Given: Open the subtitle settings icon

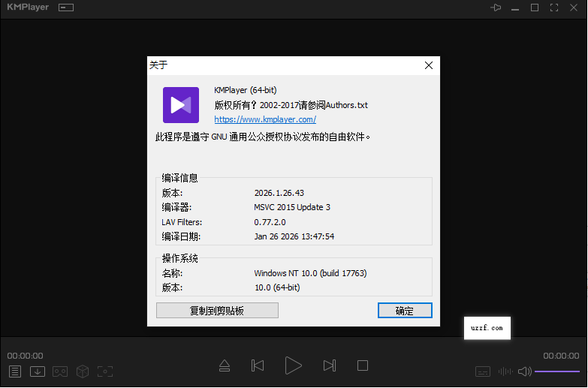Looking at the screenshot, I should coord(483,371).
